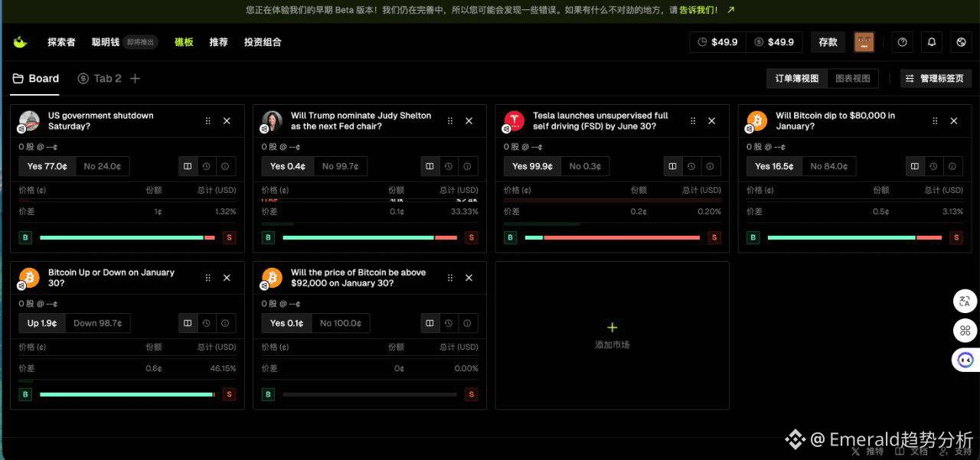980x460 pixels.
Task: Close the US government shutdown card
Action: (227, 121)
